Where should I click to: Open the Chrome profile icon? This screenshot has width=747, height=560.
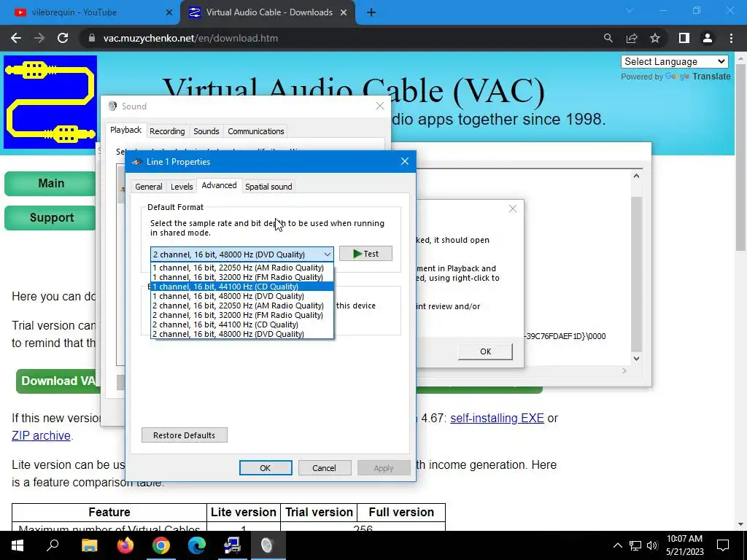click(708, 38)
